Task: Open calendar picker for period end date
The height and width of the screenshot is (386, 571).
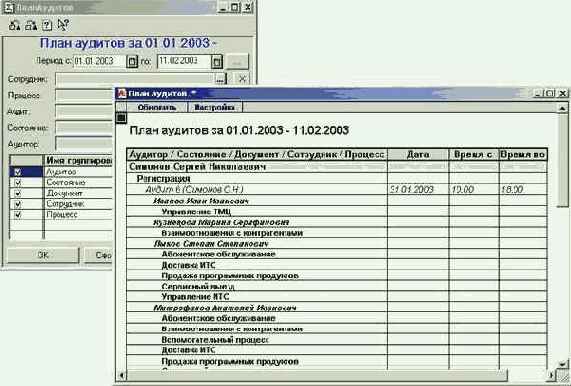Action: point(217,62)
